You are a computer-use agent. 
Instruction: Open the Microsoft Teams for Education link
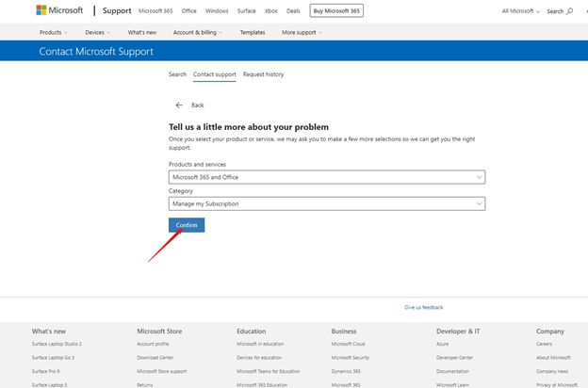(269, 371)
